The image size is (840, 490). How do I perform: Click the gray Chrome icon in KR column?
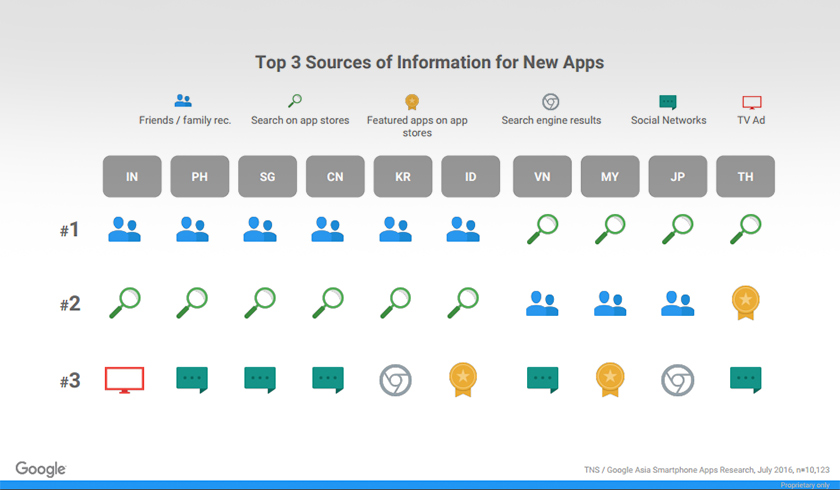click(x=395, y=379)
